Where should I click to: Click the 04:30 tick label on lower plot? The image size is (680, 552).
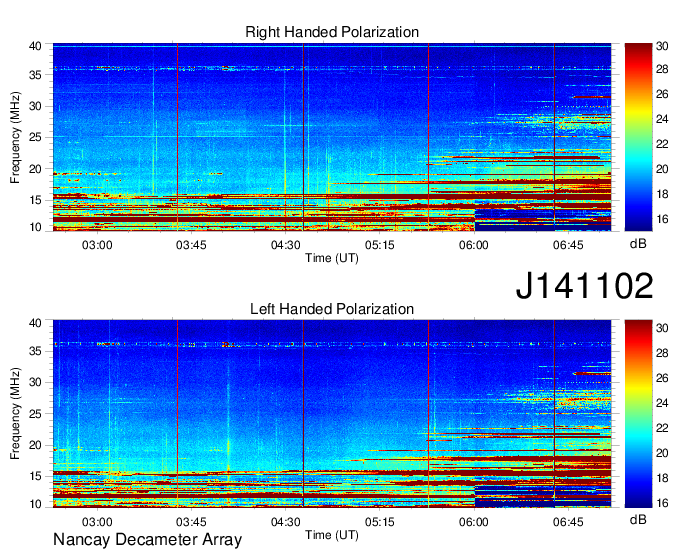[x=285, y=522]
